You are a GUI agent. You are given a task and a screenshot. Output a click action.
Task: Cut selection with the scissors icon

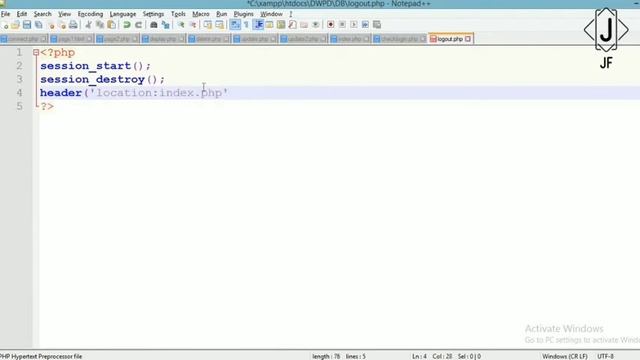pos(88,25)
